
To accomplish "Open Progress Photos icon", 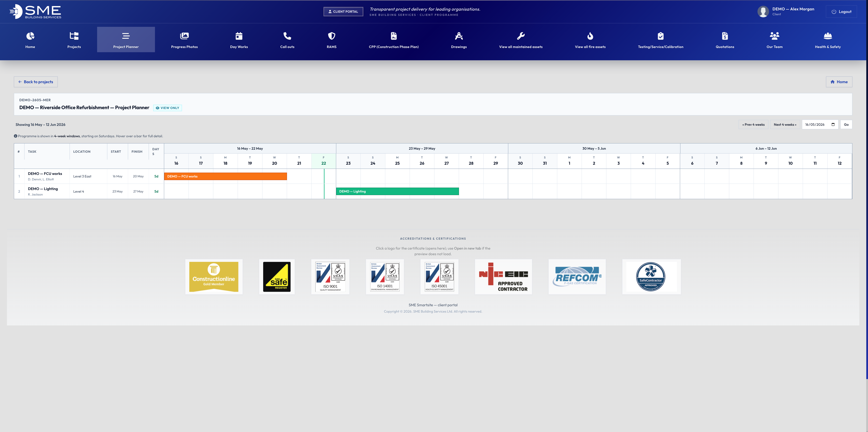I will pyautogui.click(x=184, y=36).
